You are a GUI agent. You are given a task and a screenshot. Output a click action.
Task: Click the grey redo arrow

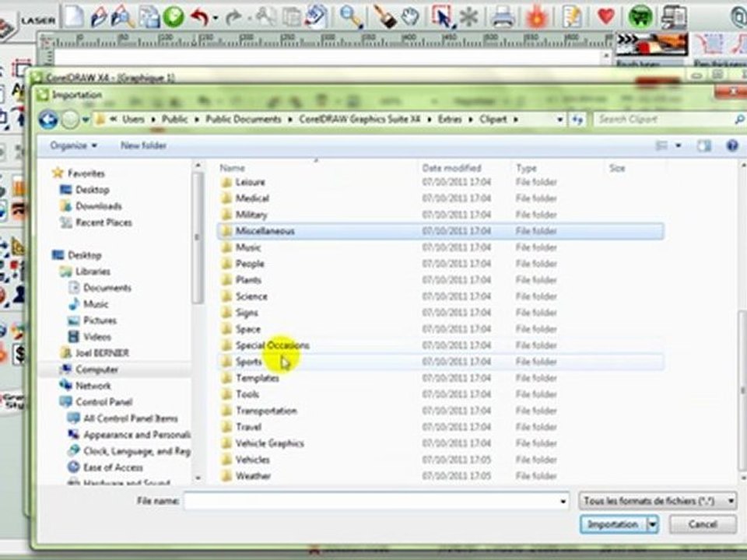[x=233, y=18]
